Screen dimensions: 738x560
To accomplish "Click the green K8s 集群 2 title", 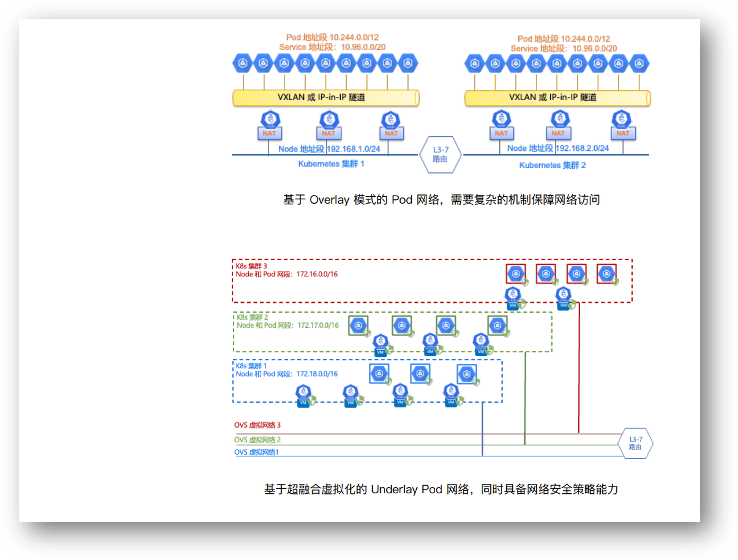I will pyautogui.click(x=252, y=317).
